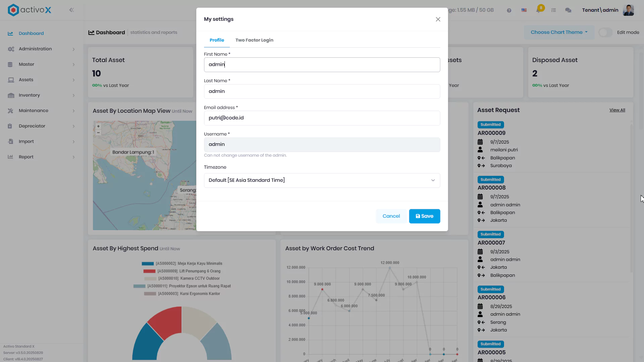
Task: Click the Email address input field
Action: click(322, 118)
